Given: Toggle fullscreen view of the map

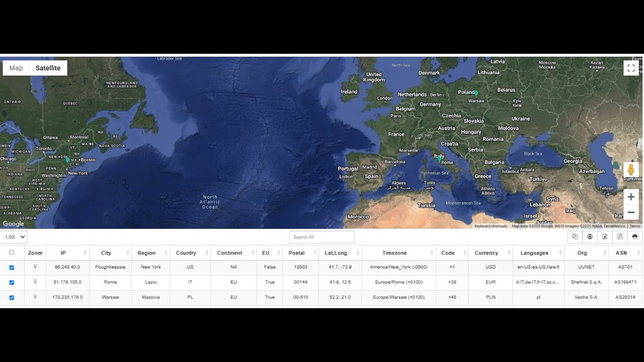Looking at the screenshot, I should click(631, 68).
